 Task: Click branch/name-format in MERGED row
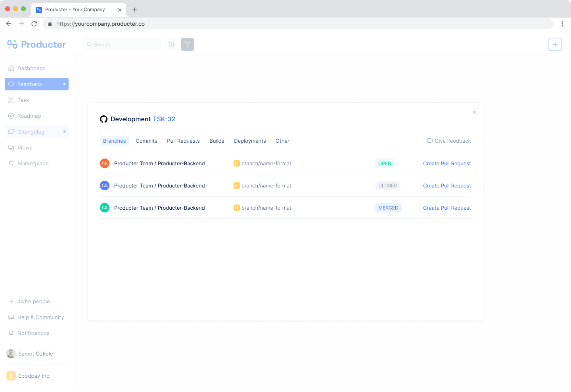[266, 208]
